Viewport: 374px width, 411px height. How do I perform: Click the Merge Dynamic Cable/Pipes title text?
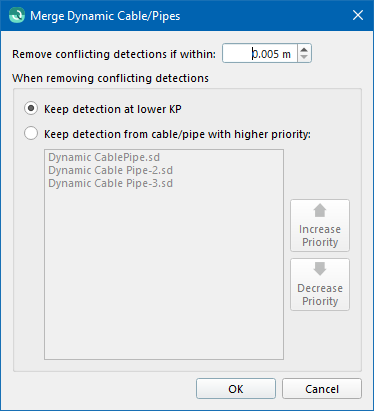(x=105, y=16)
